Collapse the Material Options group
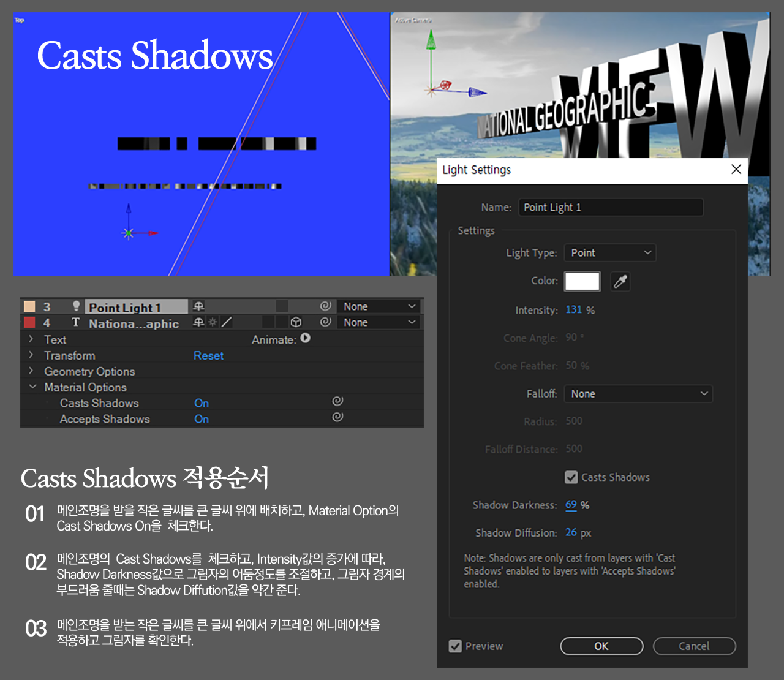Image resolution: width=784 pixels, height=680 pixels. [x=32, y=387]
